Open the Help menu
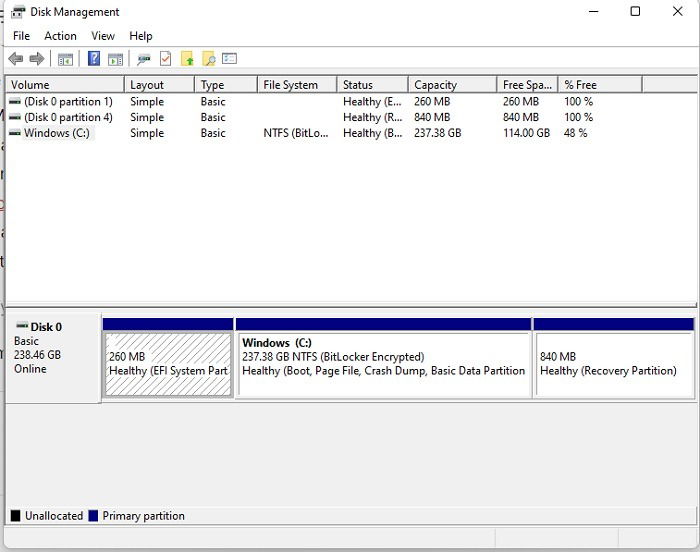Screen dimensions: 700x552 point(141,36)
